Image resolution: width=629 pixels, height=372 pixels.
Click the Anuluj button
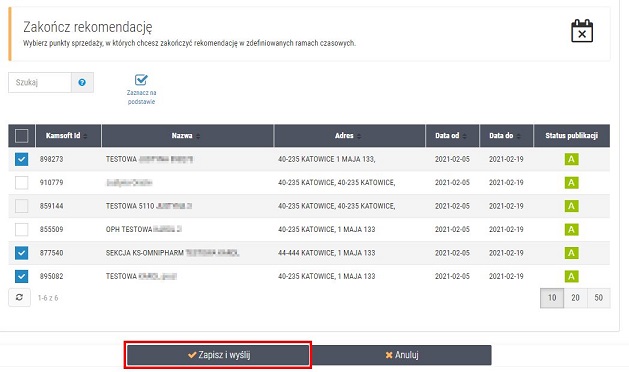[401, 355]
